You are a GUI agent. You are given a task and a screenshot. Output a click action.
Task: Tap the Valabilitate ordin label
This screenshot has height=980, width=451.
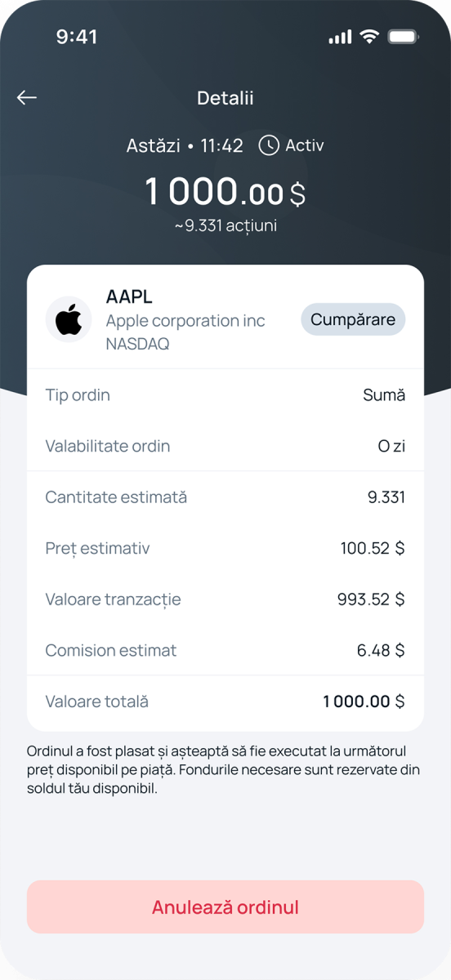click(108, 446)
